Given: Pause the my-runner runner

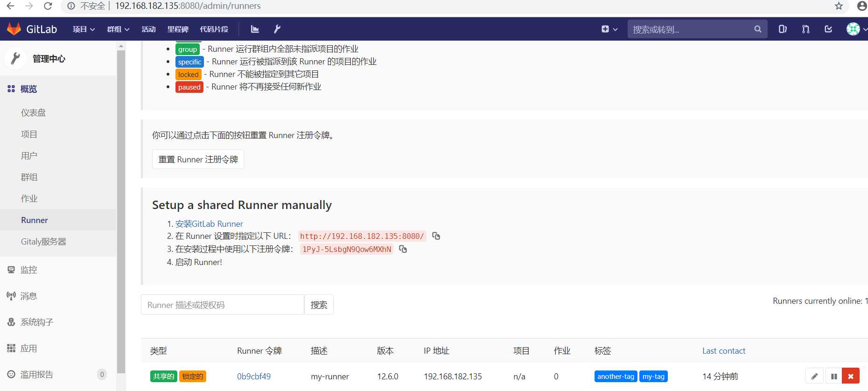Looking at the screenshot, I should click(833, 376).
